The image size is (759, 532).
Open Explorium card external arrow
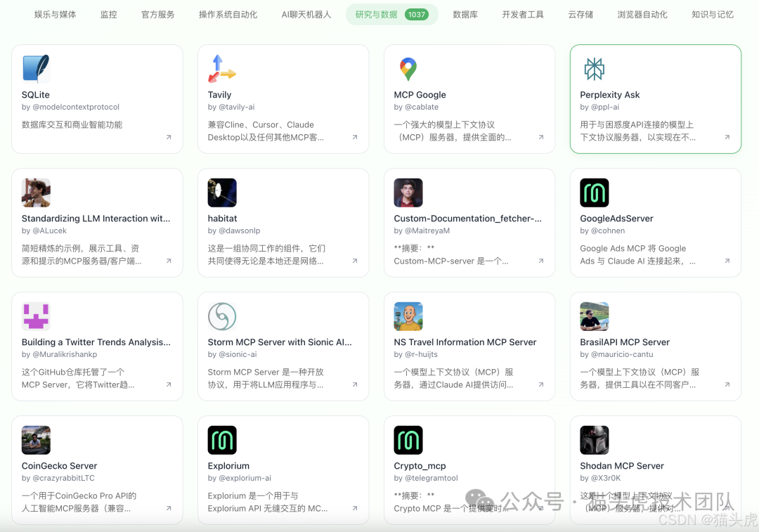(x=355, y=508)
